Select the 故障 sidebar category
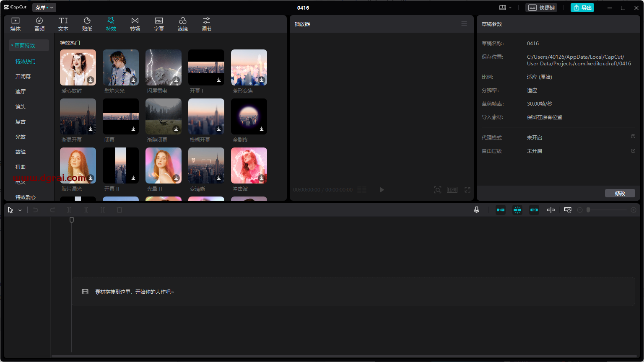The width and height of the screenshot is (644, 362). coord(21,152)
